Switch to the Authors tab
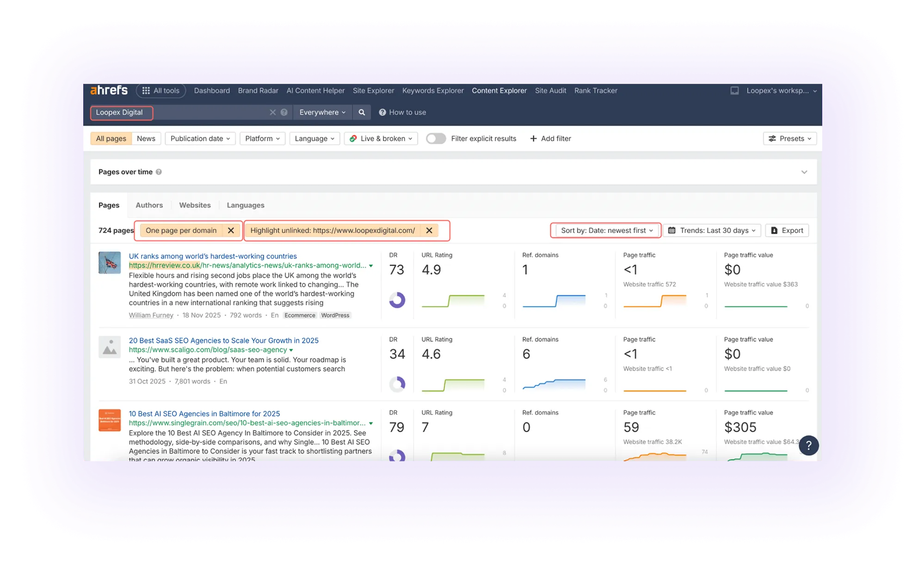924x563 pixels. coord(149,205)
